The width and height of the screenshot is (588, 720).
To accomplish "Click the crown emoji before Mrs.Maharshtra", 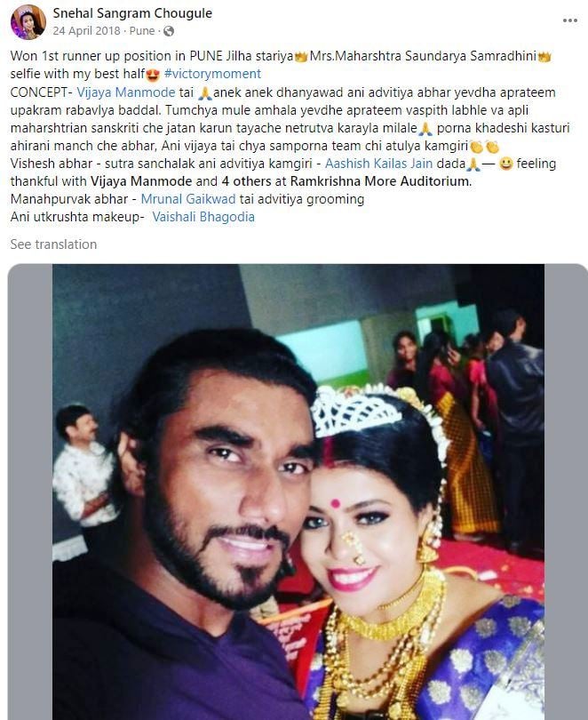I will (x=301, y=57).
